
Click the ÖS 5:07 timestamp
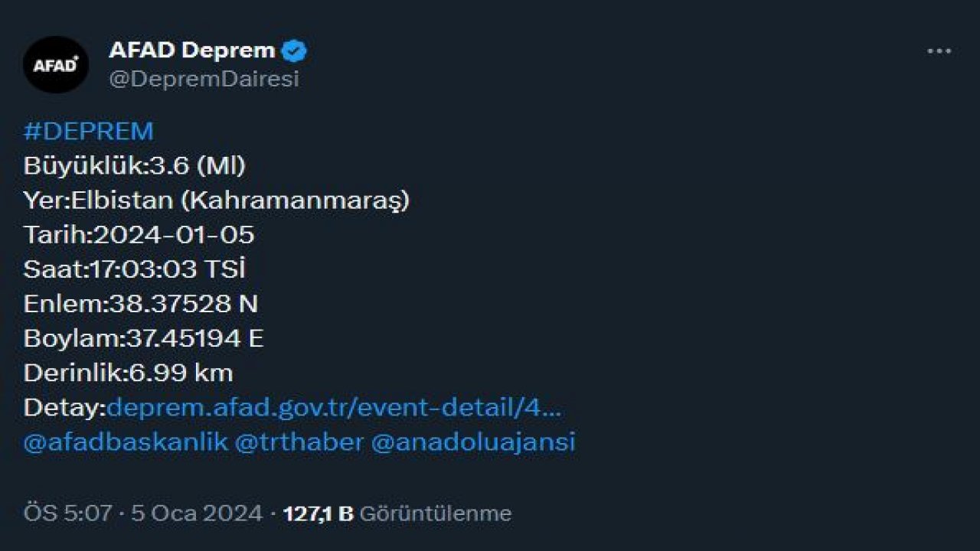coord(67,513)
